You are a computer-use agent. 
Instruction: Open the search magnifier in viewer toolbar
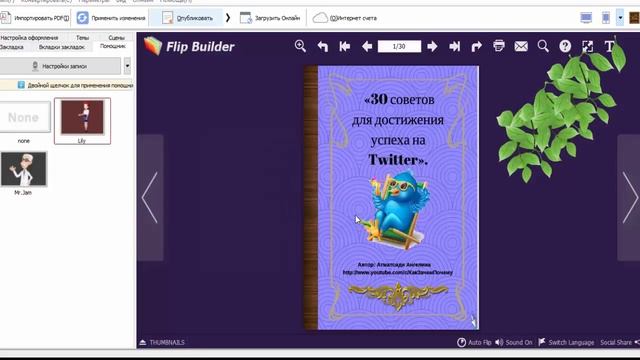point(543,46)
